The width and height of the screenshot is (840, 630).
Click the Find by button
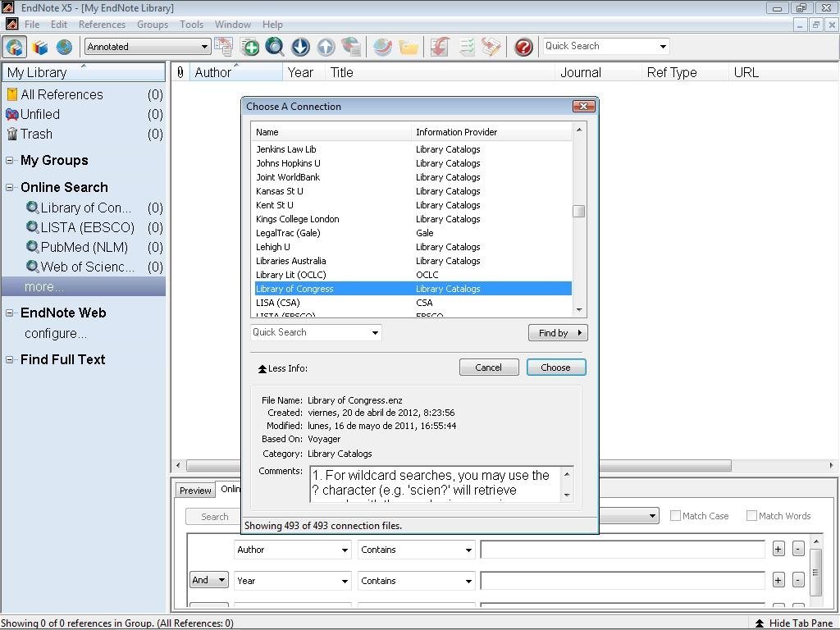558,333
